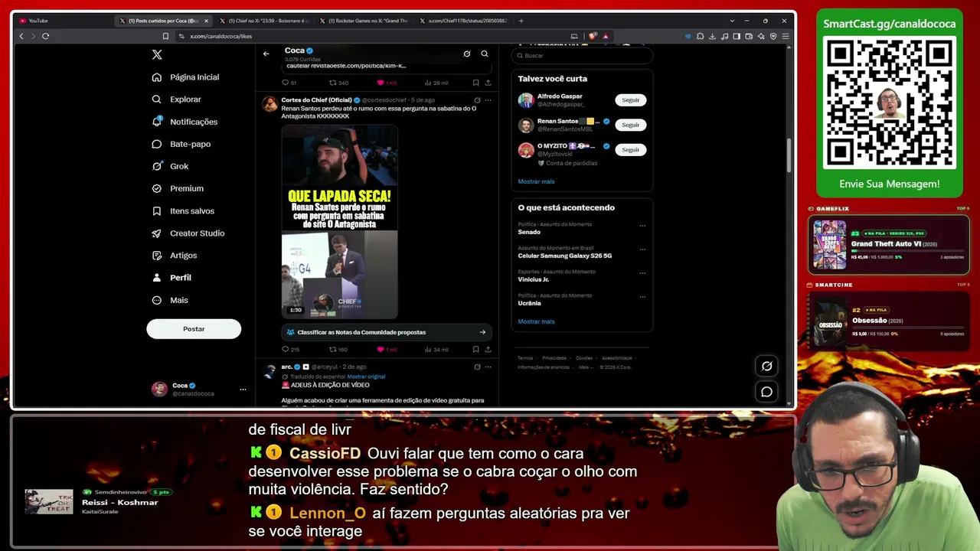Open the floating chat bubble button

(766, 392)
